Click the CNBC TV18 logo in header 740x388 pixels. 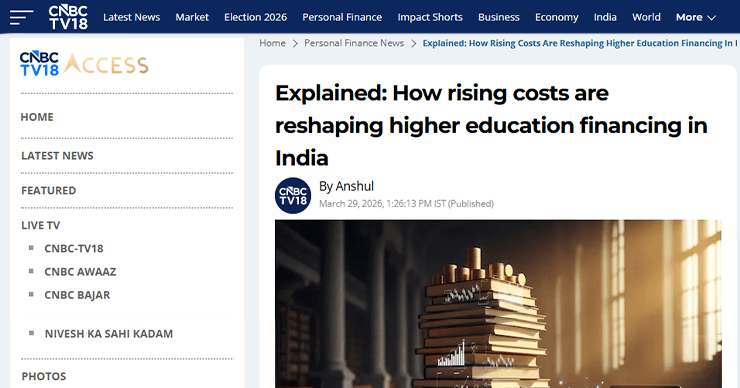(x=68, y=17)
